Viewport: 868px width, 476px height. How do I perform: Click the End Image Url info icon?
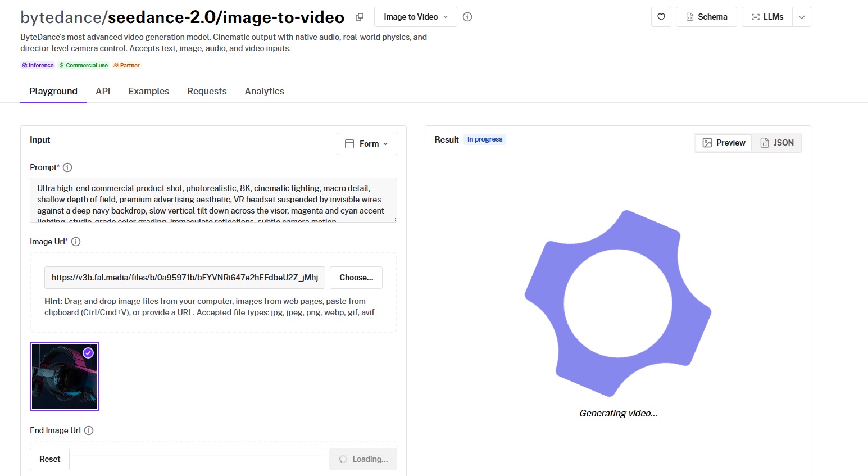pyautogui.click(x=89, y=430)
